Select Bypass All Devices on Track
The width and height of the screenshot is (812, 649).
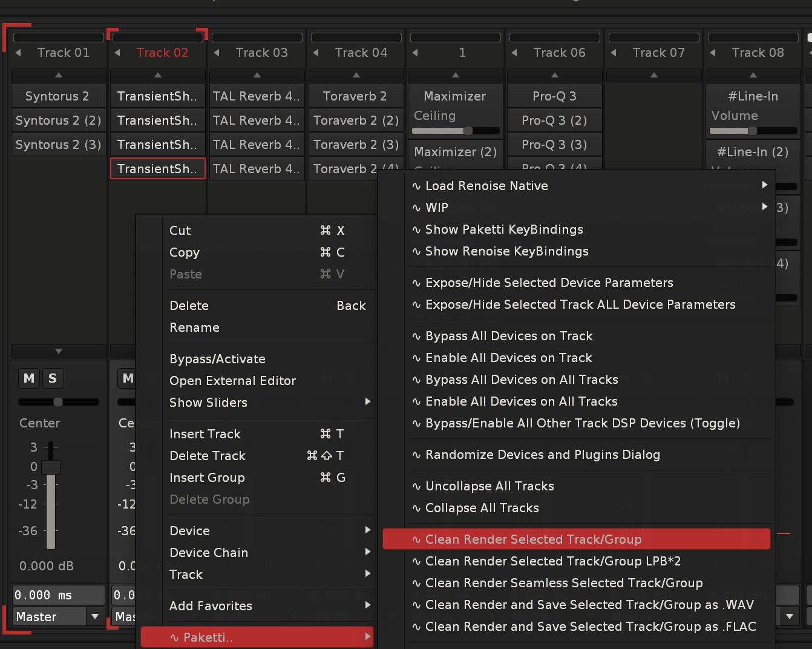[x=509, y=336]
